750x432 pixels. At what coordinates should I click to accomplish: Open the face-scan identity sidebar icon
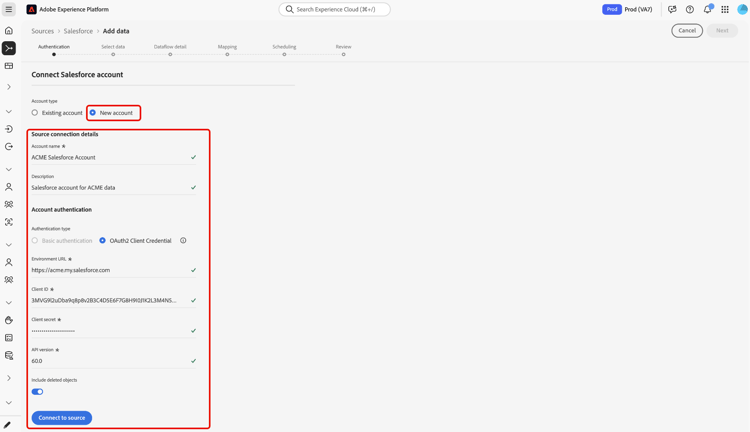(9, 222)
